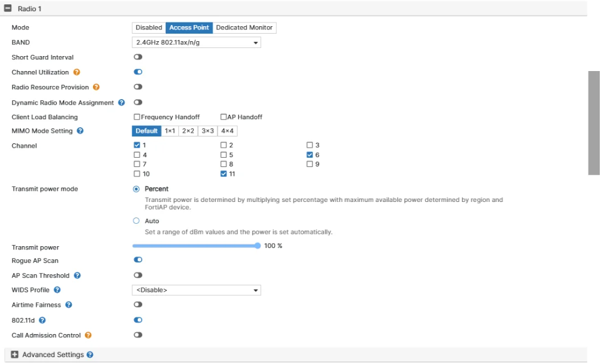Choose 4×4 MIMO mode

tap(227, 131)
